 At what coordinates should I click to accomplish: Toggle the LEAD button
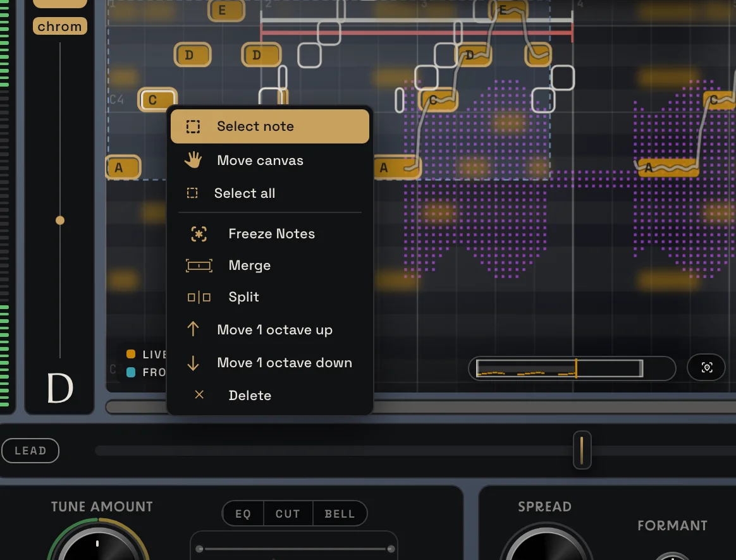point(30,451)
